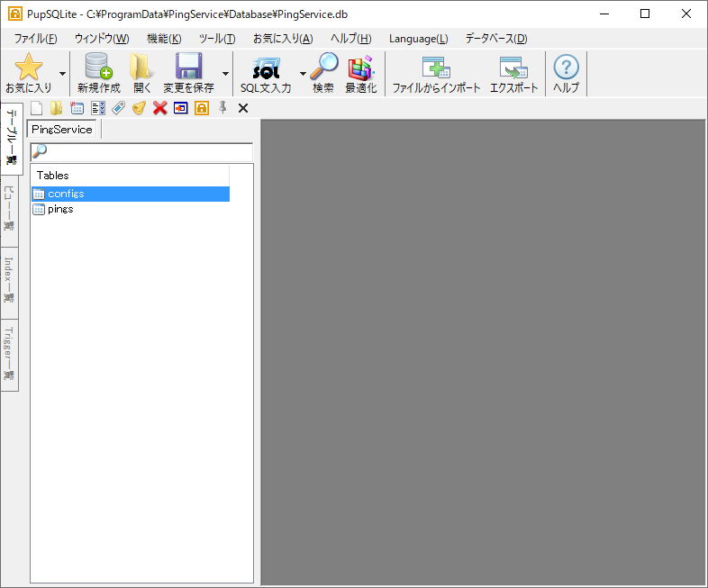Expand the お気に入り dropdown arrow

tap(62, 73)
